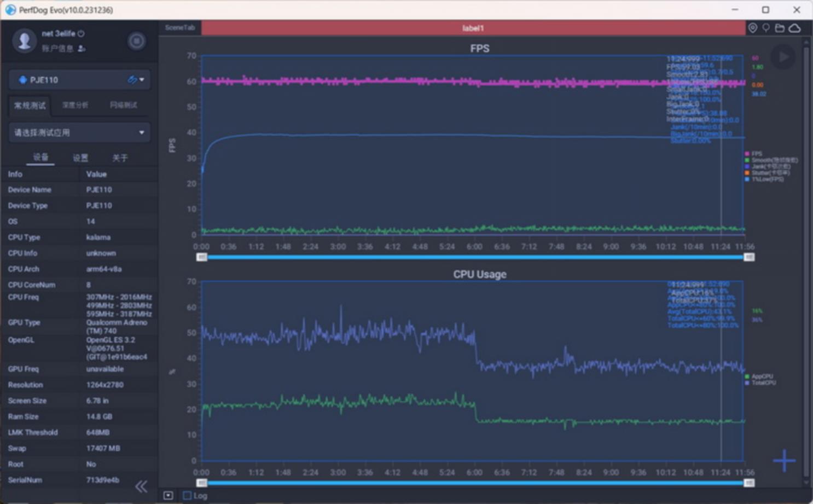Maximize the PerfDog Evo window
The image size is (813, 504).
pos(766,10)
